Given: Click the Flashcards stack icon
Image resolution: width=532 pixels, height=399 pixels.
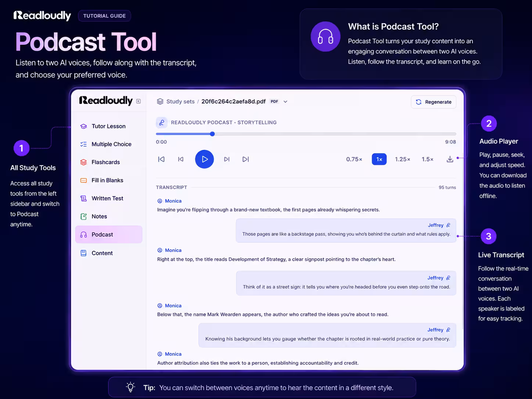Looking at the screenshot, I should (83, 162).
